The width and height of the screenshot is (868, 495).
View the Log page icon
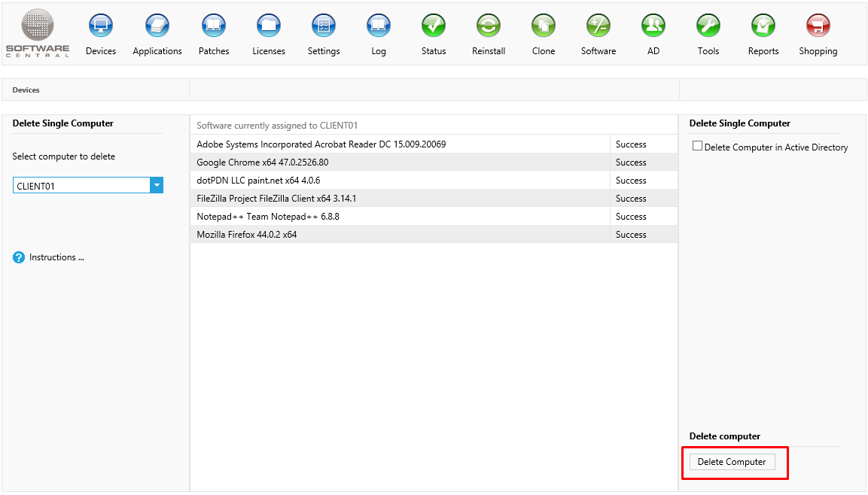[379, 26]
